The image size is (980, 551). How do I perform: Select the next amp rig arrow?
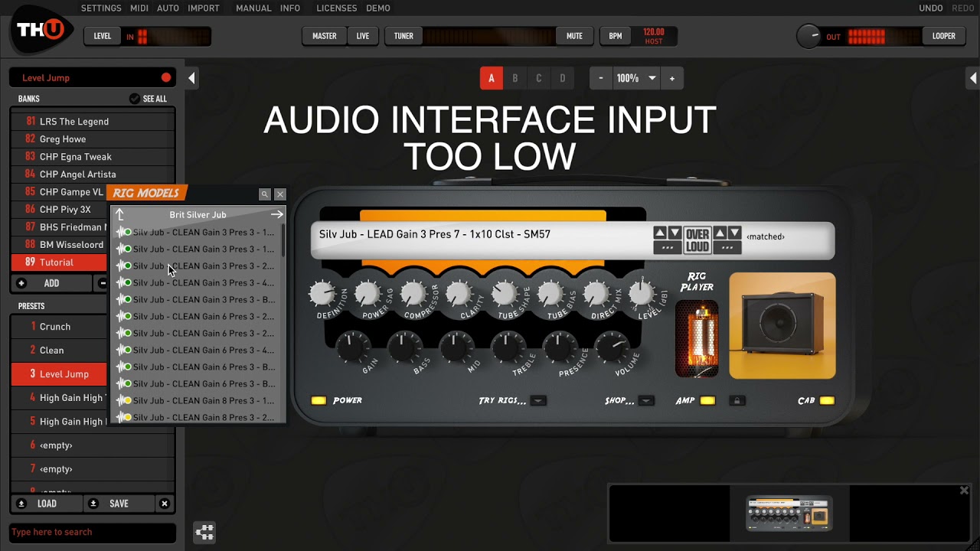pyautogui.click(x=675, y=233)
